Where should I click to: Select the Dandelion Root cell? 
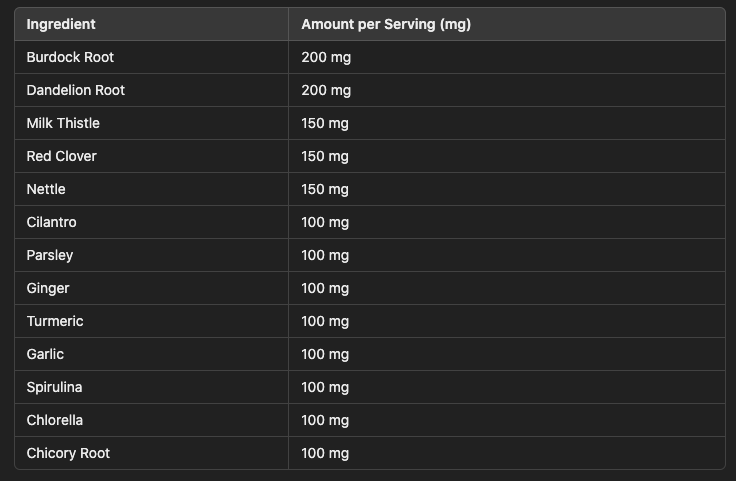pyautogui.click(x=75, y=90)
